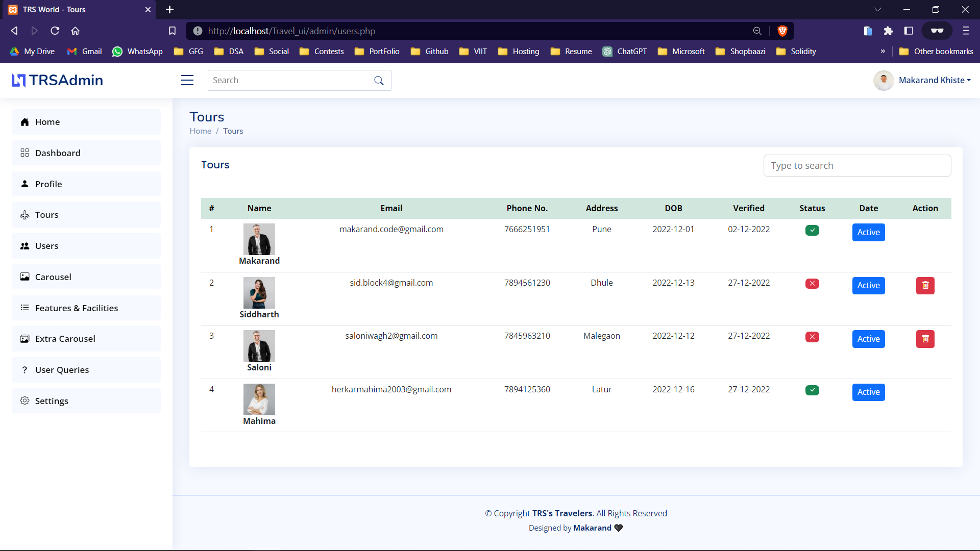Click Saloni's profile photo thumbnail
980x551 pixels.
click(x=259, y=346)
